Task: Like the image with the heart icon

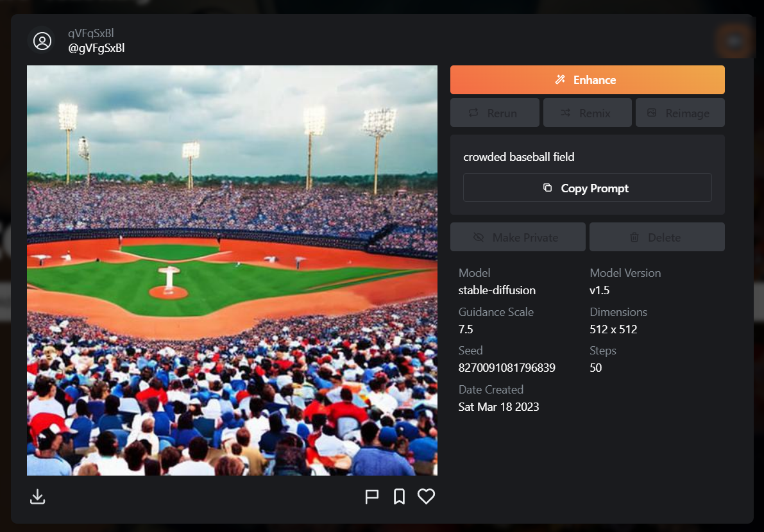Action: [427, 497]
